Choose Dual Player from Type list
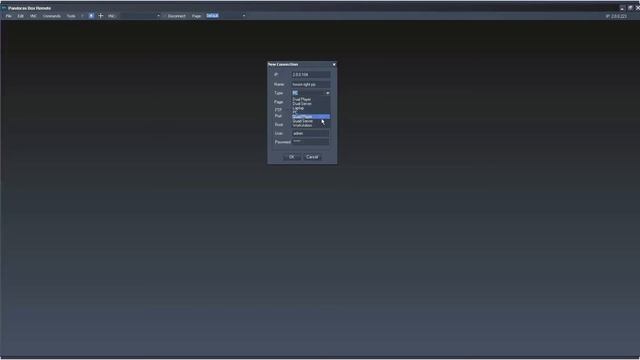 [x=311, y=99]
